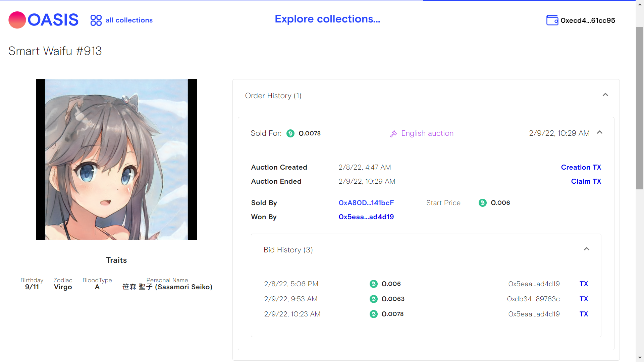Click the coin icon beside the 0.0078 bid
Image resolution: width=644 pixels, height=362 pixels.
point(374,314)
